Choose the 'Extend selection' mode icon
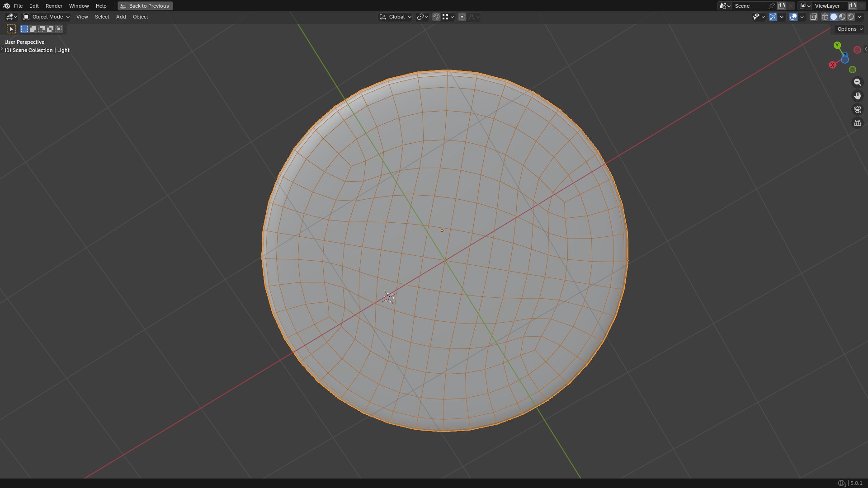 tap(33, 29)
